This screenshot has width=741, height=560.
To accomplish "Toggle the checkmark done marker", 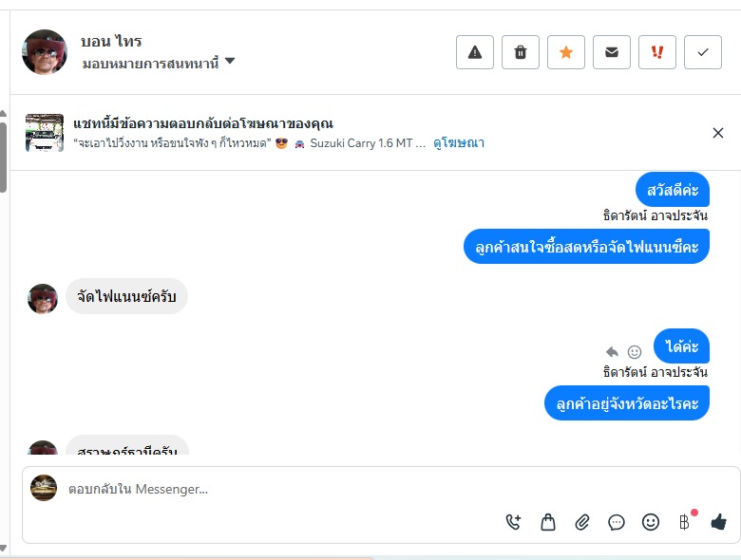I will click(703, 52).
